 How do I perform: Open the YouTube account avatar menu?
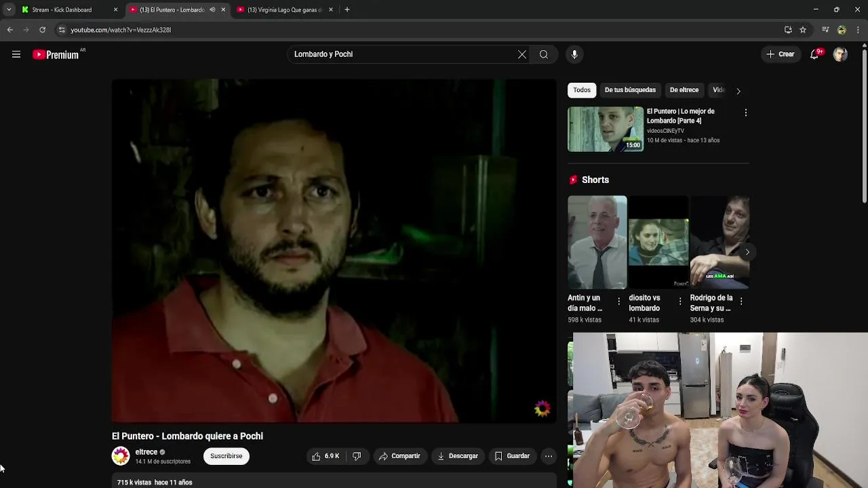(840, 54)
